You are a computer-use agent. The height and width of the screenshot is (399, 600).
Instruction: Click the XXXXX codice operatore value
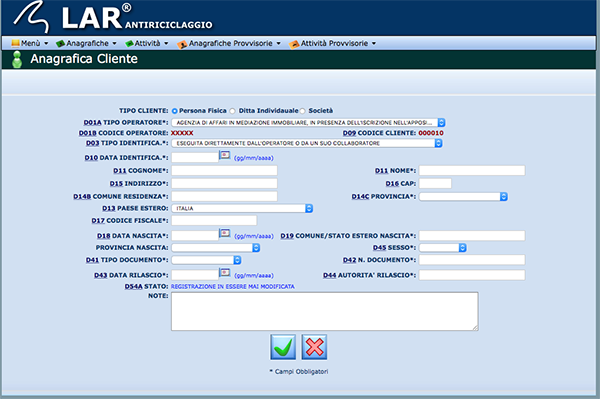[182, 133]
